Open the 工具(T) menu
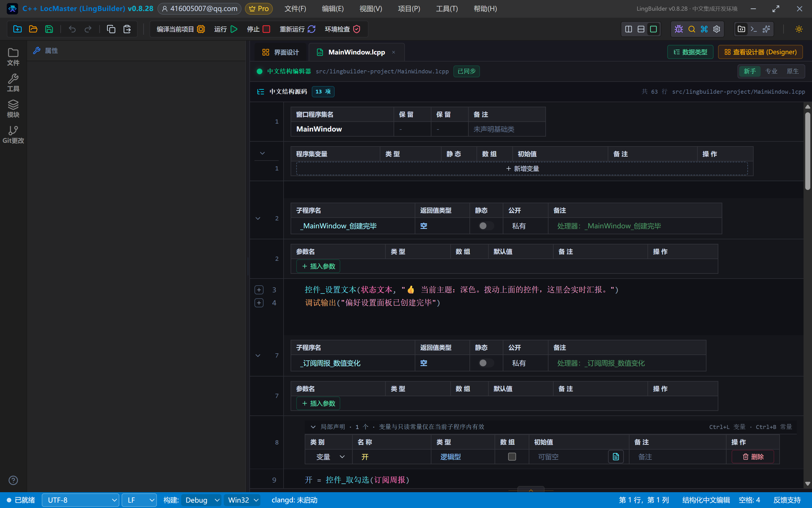 tap(447, 8)
